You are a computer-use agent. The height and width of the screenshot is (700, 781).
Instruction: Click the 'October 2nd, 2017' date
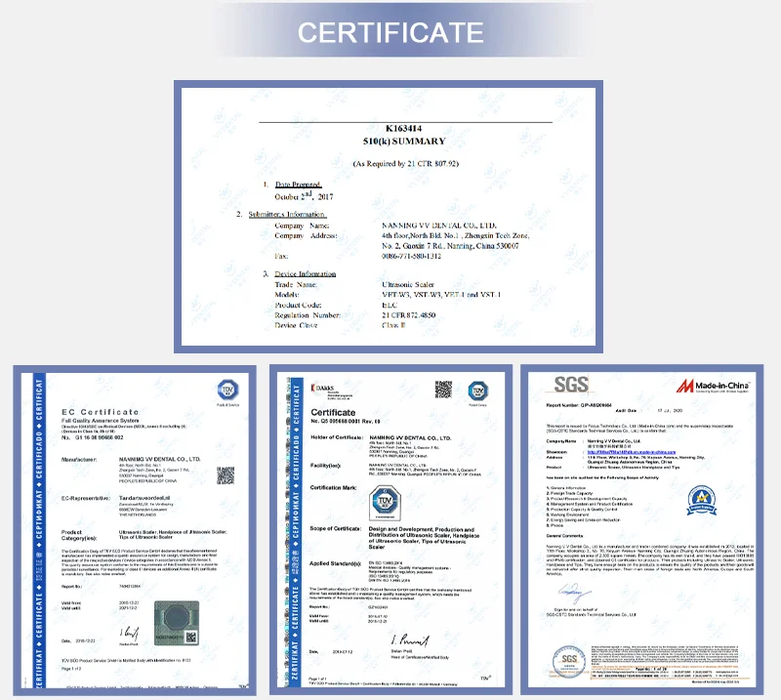[304, 196]
